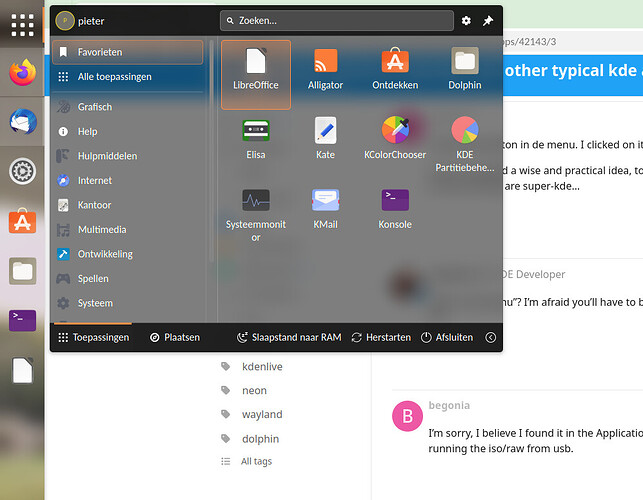Image resolution: width=643 pixels, height=500 pixels.
Task: Open system settings dock icon
Action: (23, 171)
